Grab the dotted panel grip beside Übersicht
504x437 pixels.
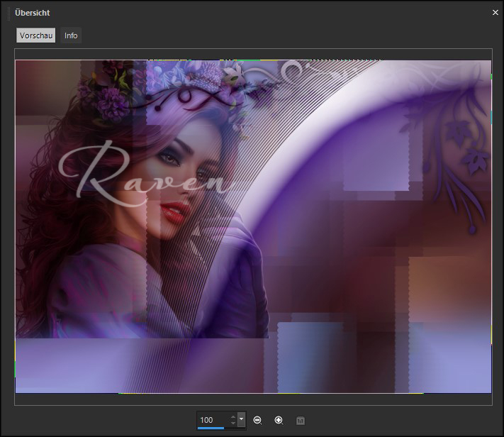point(9,13)
